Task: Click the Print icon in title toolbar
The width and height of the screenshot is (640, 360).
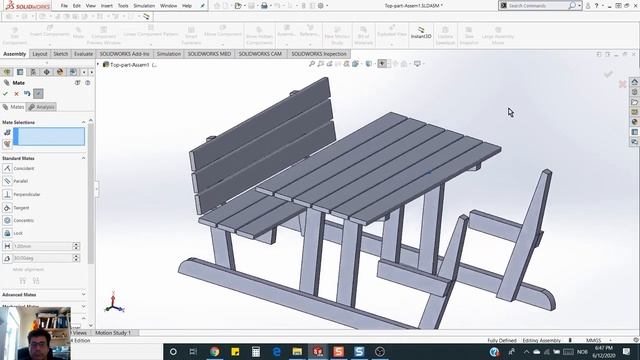Action: [264, 6]
